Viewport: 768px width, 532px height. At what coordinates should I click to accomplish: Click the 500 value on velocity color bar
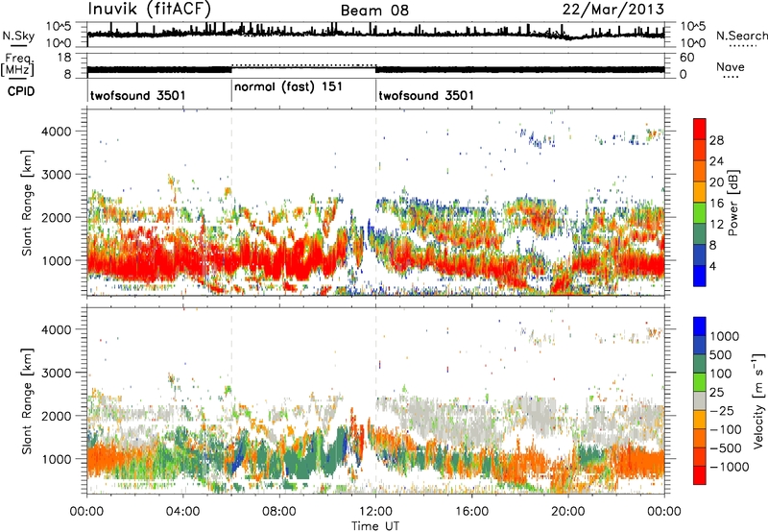click(721, 355)
